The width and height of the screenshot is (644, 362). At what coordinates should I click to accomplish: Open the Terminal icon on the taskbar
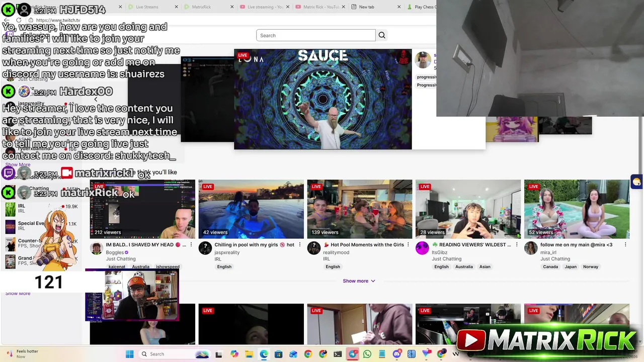pyautogui.click(x=338, y=354)
